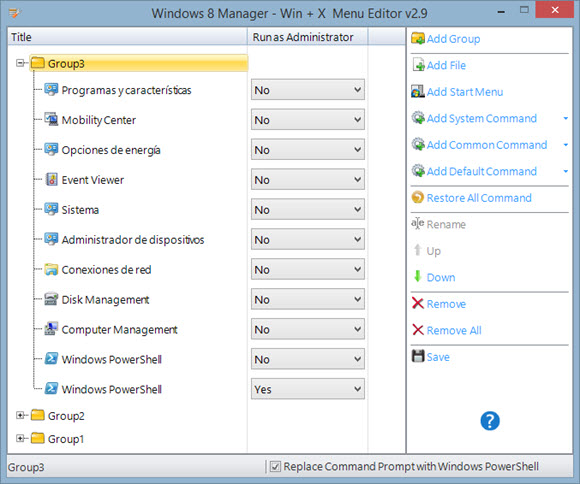Open the dropdown showing Yes for Windows PowerShell
The height and width of the screenshot is (484, 580).
[x=308, y=389]
